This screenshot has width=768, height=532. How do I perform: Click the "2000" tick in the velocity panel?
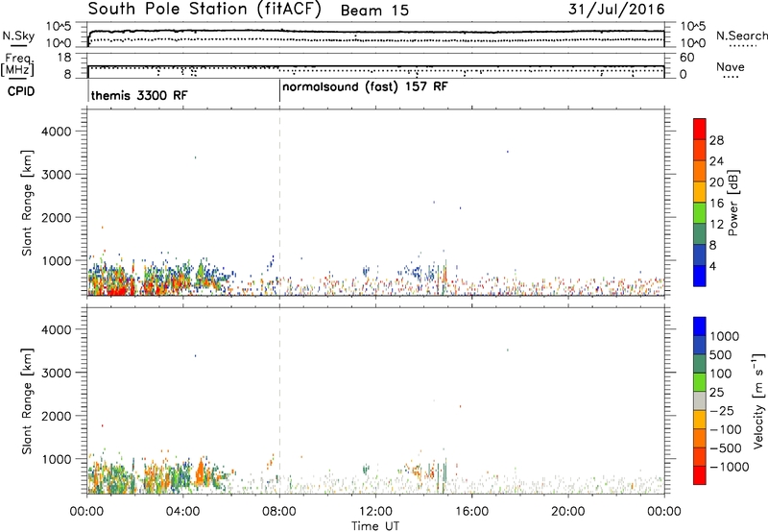pos(57,416)
